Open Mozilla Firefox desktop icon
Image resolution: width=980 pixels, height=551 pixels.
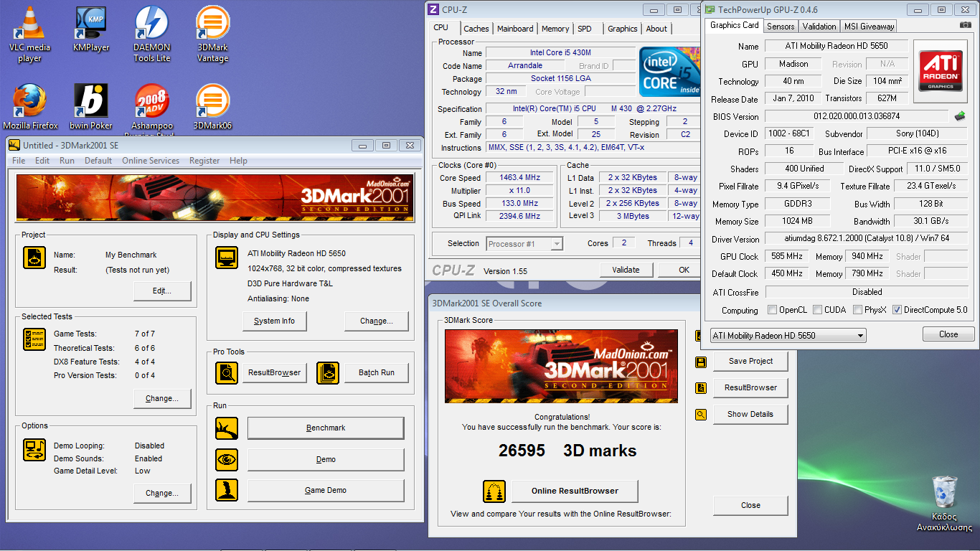[x=30, y=107]
